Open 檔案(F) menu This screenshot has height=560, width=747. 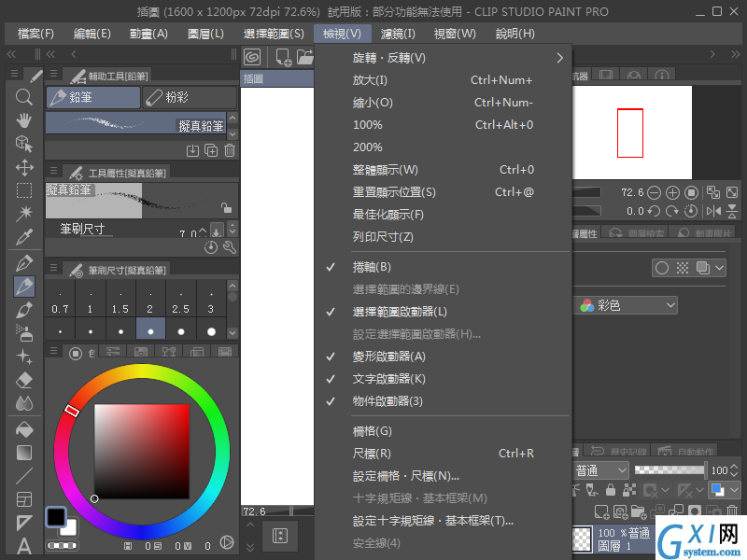[35, 34]
